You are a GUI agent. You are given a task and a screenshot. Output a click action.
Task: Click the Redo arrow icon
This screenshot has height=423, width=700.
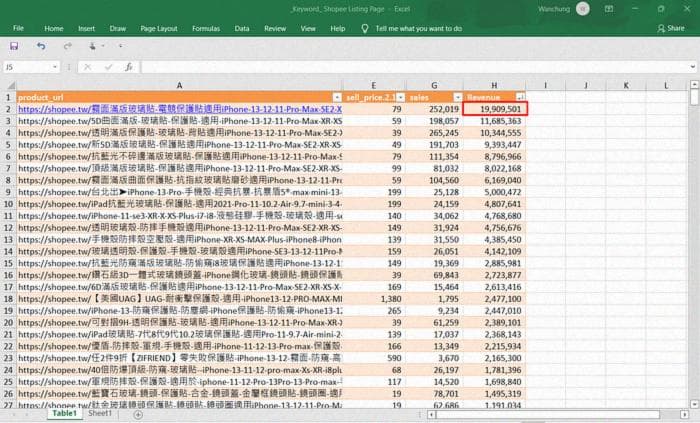[67, 46]
